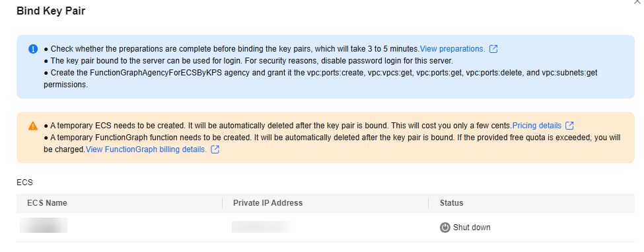This screenshot has height=252, width=644.
Task: Open external-link icon beside Pricing details
Action: (x=569, y=126)
